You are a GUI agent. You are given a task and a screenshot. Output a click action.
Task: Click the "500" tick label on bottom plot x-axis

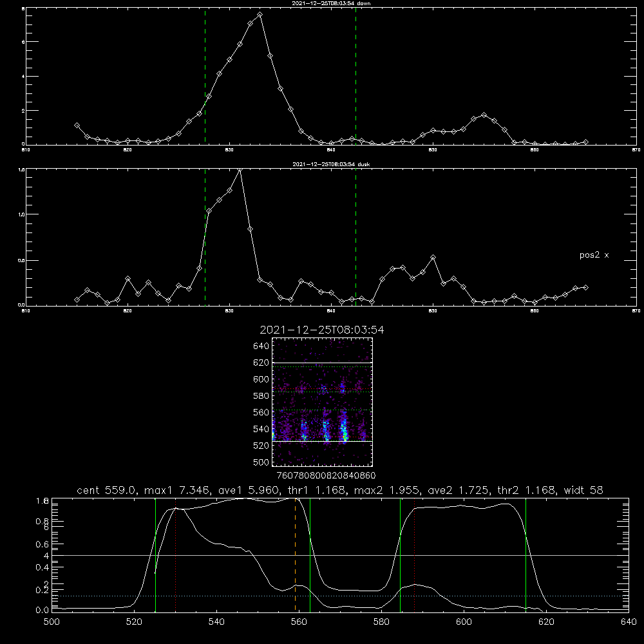point(52,622)
